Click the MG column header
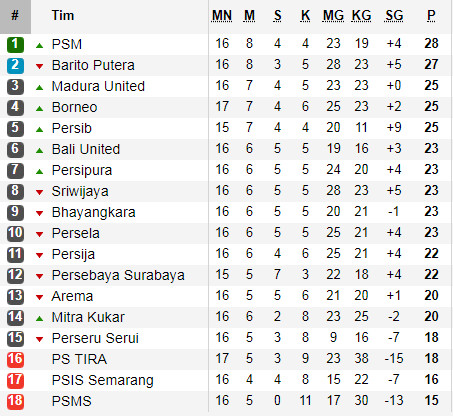 (x=333, y=16)
